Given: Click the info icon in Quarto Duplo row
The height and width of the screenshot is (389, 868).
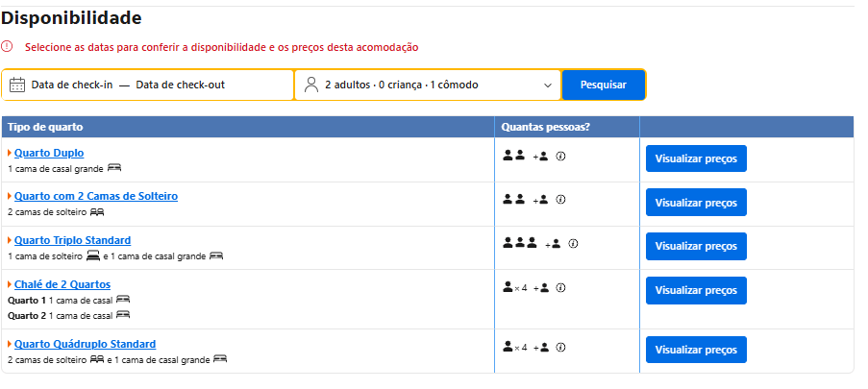Looking at the screenshot, I should tap(560, 157).
